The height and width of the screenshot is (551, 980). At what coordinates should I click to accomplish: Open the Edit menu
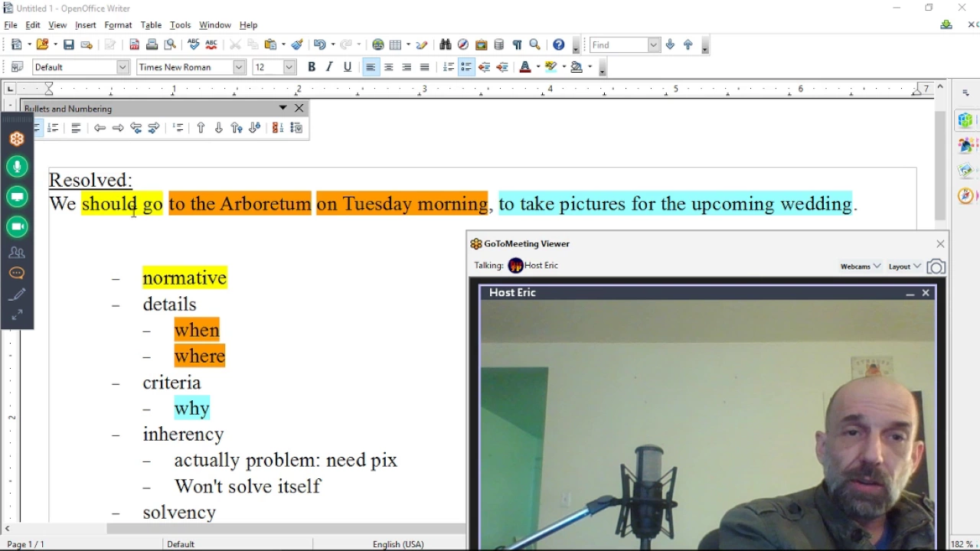tap(33, 25)
